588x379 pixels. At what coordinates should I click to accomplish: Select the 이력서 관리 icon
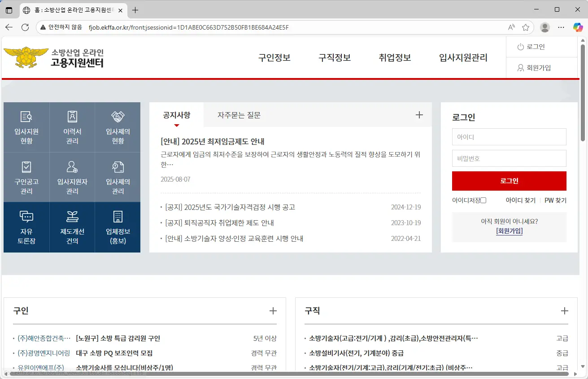(72, 127)
